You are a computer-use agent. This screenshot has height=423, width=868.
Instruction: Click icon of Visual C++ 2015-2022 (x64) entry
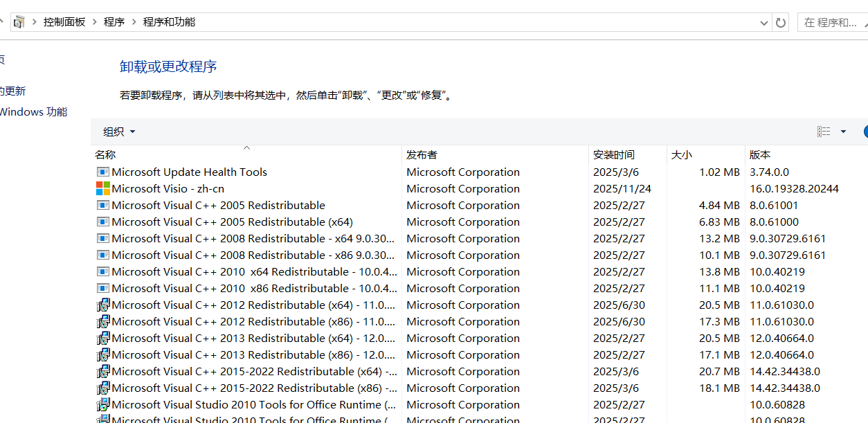(102, 371)
